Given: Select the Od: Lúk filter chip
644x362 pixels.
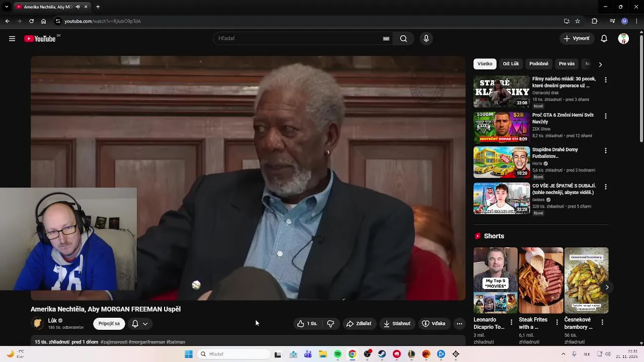Looking at the screenshot, I should [x=511, y=64].
